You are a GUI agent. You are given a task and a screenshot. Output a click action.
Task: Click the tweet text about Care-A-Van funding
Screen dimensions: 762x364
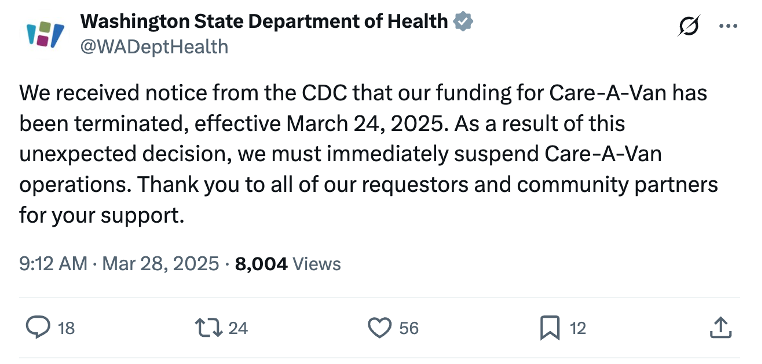click(x=368, y=154)
